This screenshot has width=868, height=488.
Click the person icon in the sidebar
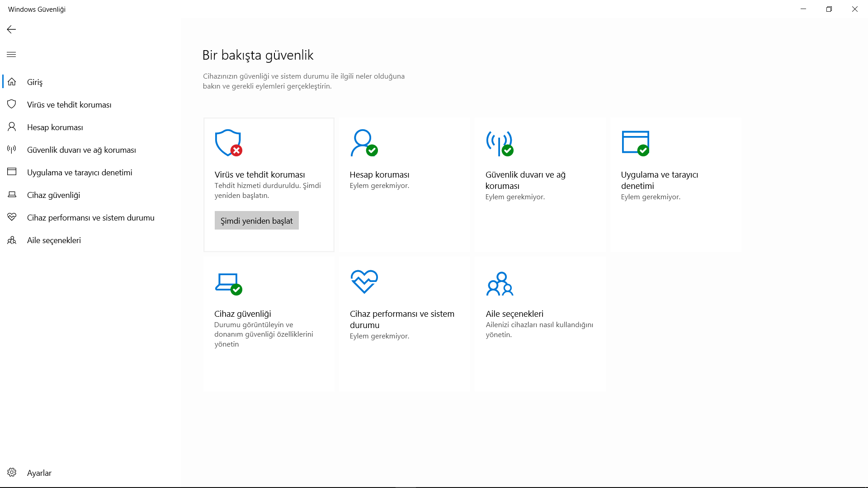tap(12, 127)
